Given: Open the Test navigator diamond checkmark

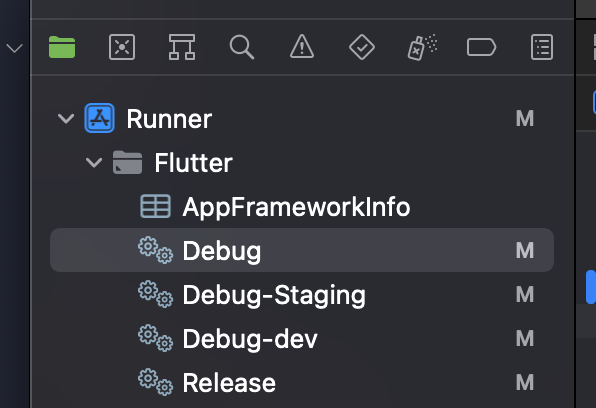Looking at the screenshot, I should click(x=362, y=47).
